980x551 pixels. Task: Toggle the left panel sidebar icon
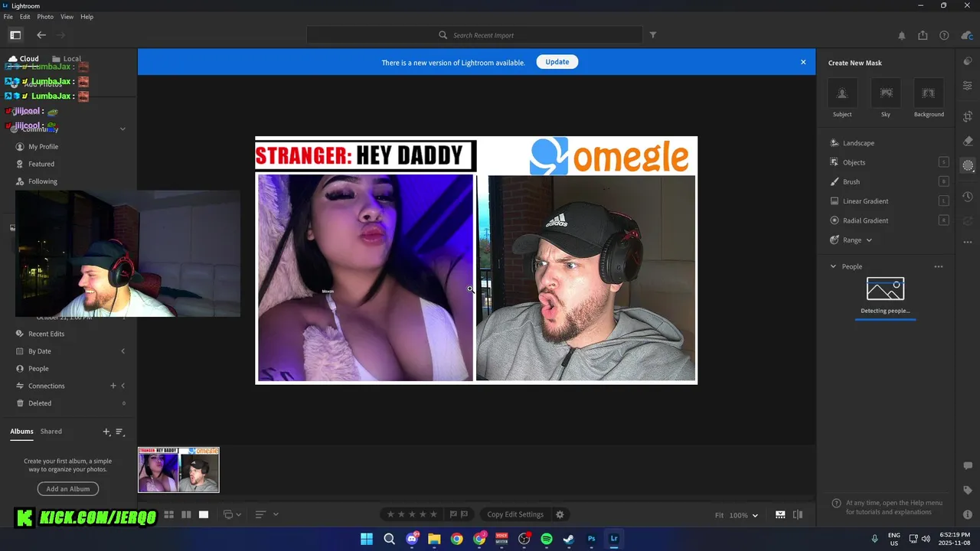click(15, 35)
